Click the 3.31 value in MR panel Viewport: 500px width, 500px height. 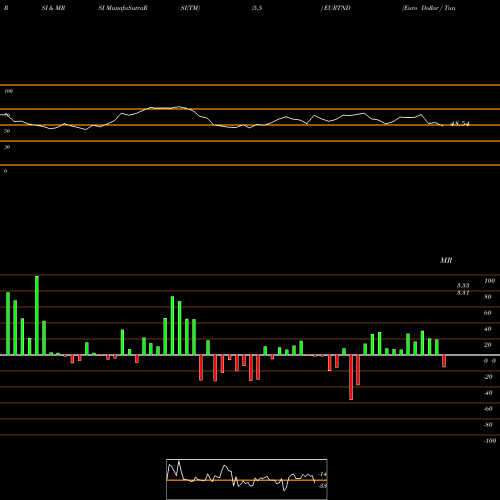(463, 293)
